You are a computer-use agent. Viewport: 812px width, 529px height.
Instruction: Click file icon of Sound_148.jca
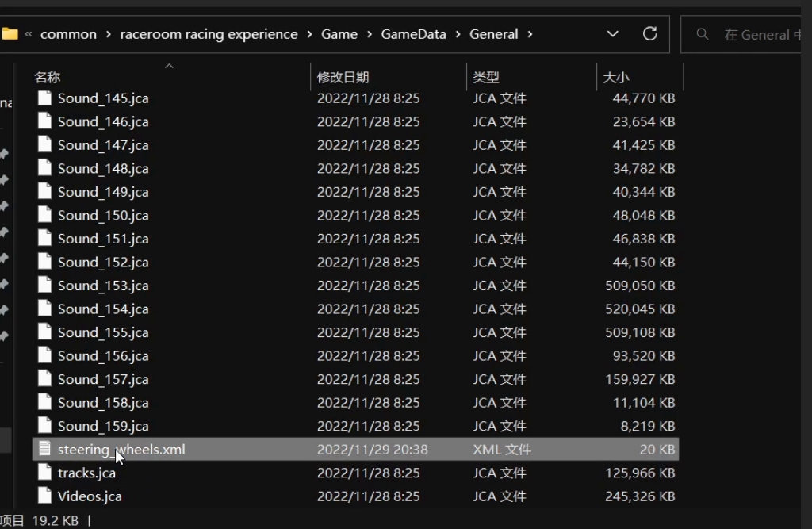click(x=45, y=168)
